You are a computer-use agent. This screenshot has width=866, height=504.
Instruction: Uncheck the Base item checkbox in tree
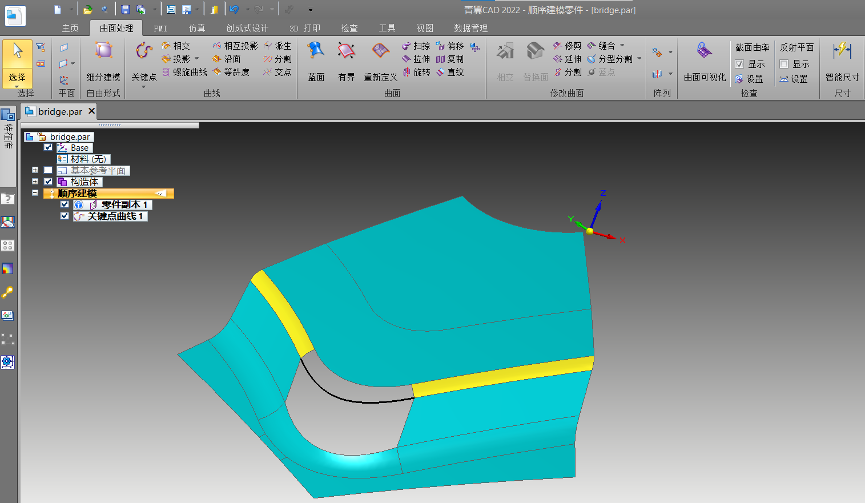[x=48, y=147]
